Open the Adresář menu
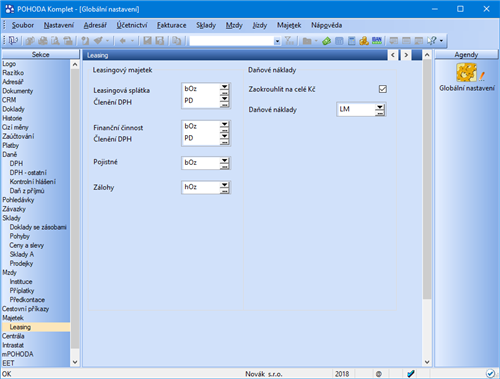Image resolution: width=500 pixels, height=379 pixels. pos(95,25)
